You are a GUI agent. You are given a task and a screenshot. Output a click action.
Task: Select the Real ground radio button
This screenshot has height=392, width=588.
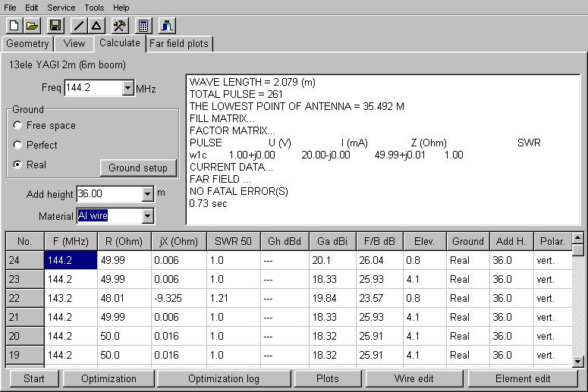tap(17, 165)
